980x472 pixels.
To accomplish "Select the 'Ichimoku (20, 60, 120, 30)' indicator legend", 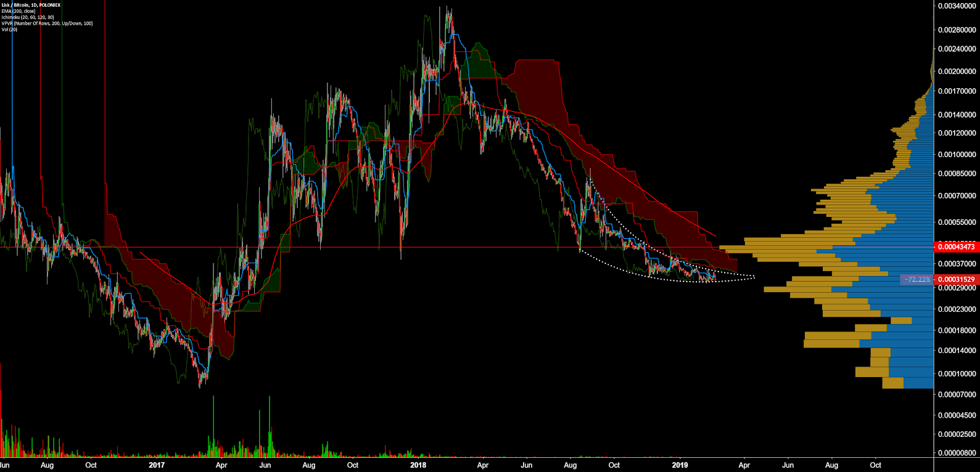I will click(28, 17).
